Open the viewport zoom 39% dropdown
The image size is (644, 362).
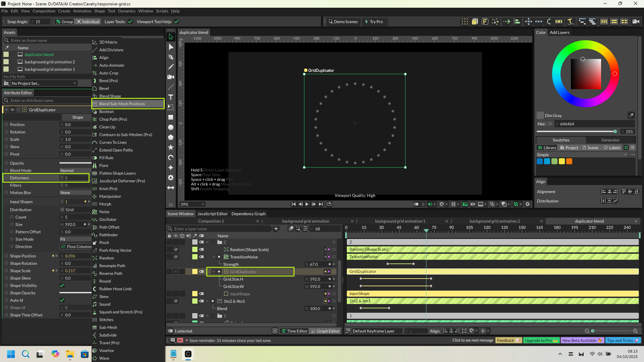point(193,204)
